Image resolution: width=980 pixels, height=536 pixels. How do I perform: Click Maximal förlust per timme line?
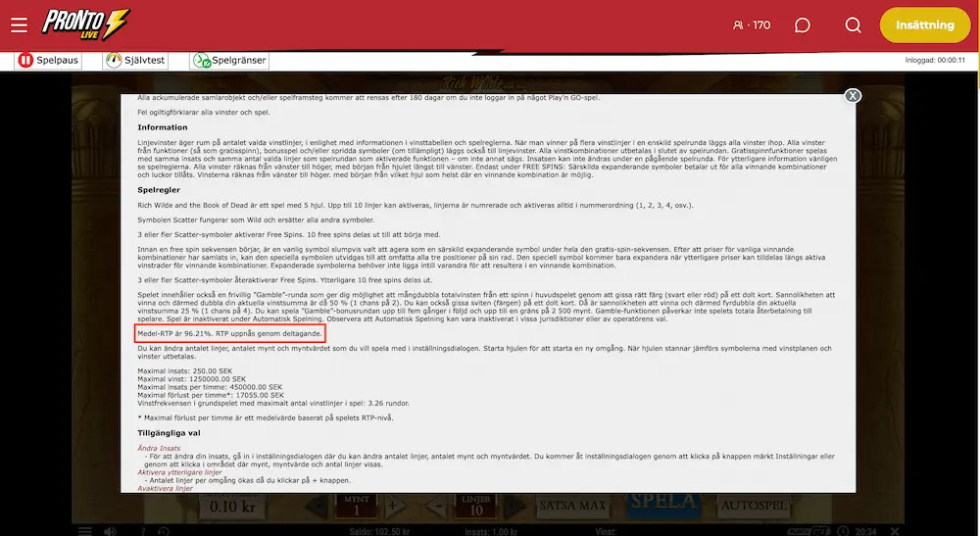(x=211, y=396)
